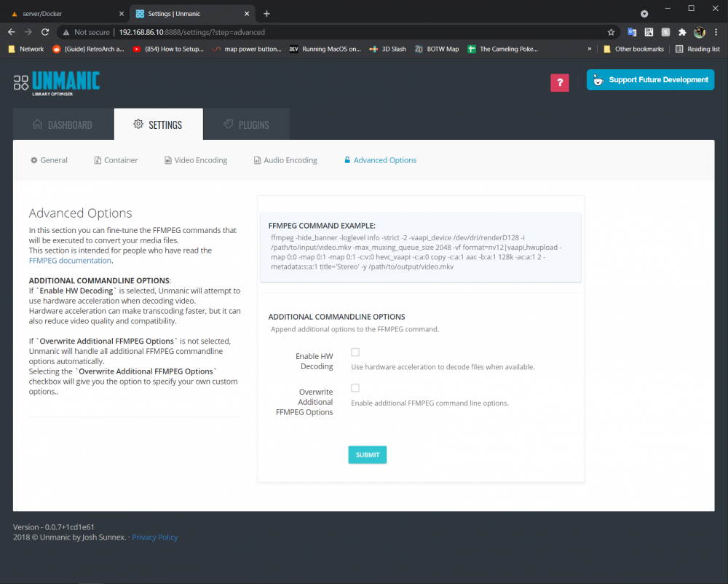Go to the General settings step
Image resolution: width=728 pixels, height=584 pixels.
(49, 160)
